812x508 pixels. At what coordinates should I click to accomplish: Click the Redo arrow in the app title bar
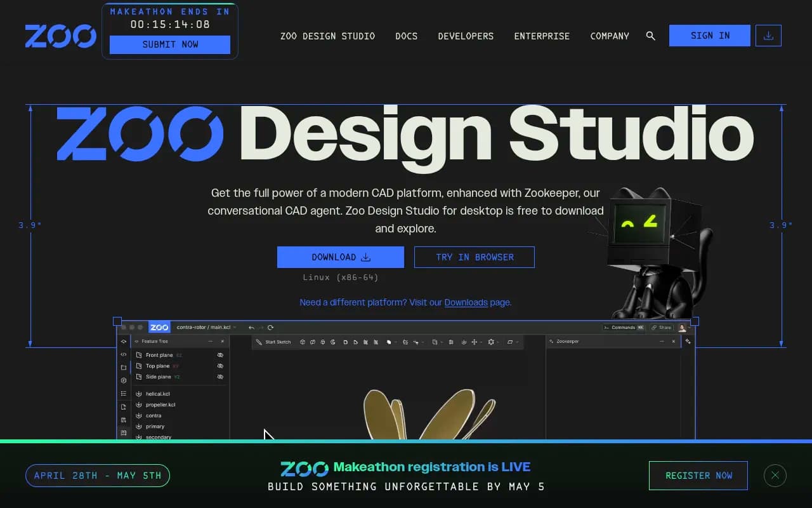coord(261,328)
